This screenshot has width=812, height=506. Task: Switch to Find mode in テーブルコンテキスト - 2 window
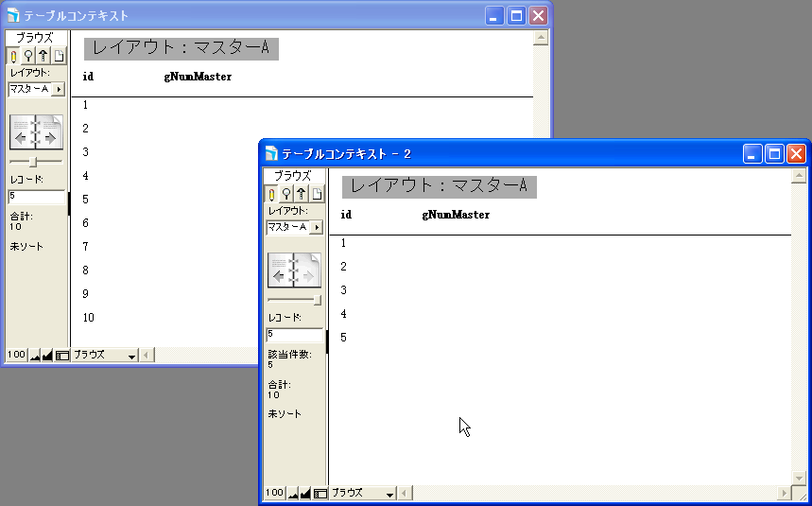pyautogui.click(x=286, y=193)
